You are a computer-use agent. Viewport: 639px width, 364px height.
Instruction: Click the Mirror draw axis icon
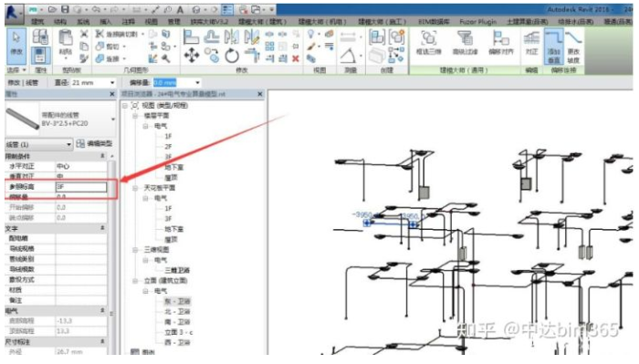(252, 37)
